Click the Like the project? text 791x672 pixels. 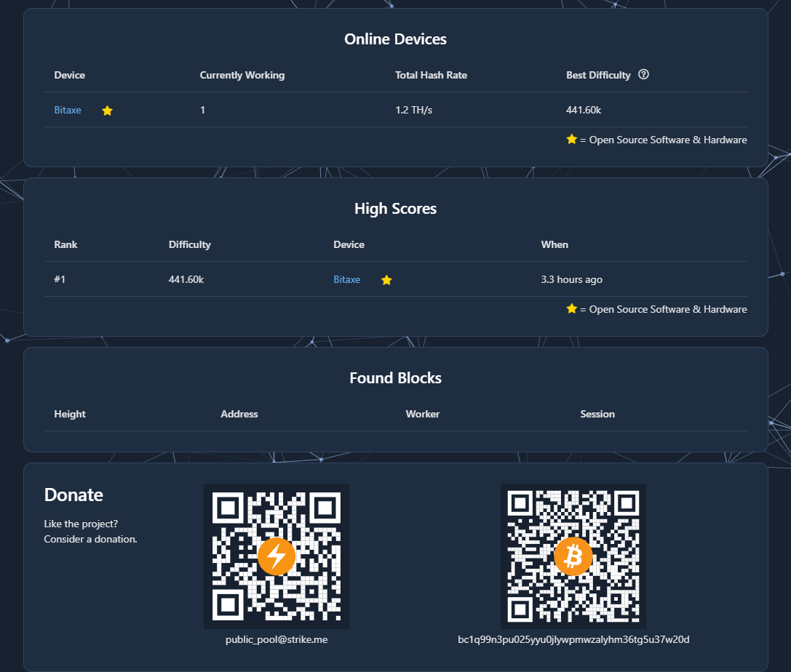81,524
